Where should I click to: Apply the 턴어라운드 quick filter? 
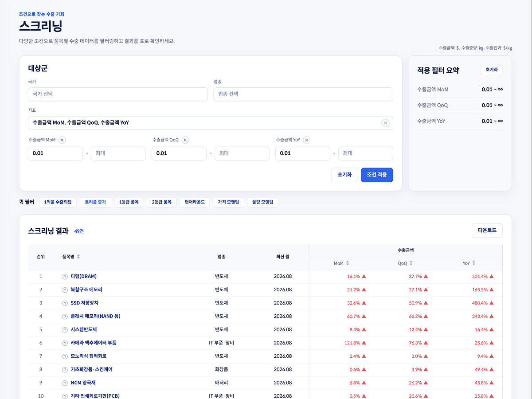tap(195, 202)
